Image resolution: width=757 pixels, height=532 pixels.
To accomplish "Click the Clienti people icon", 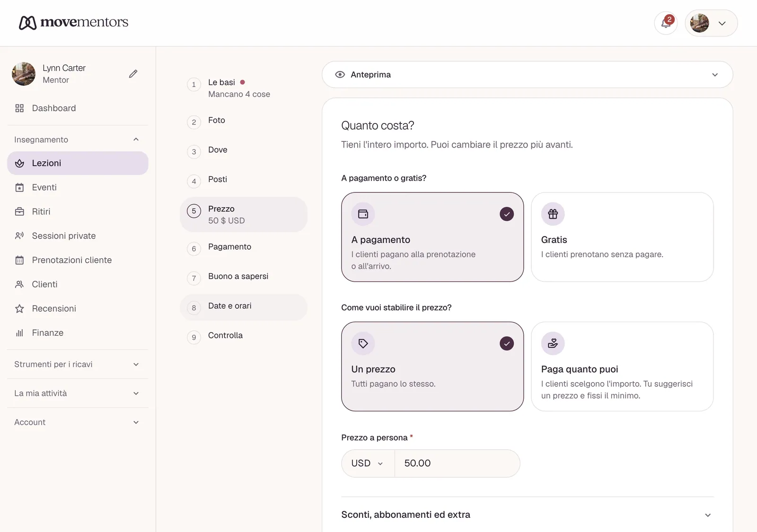I will pos(19,284).
